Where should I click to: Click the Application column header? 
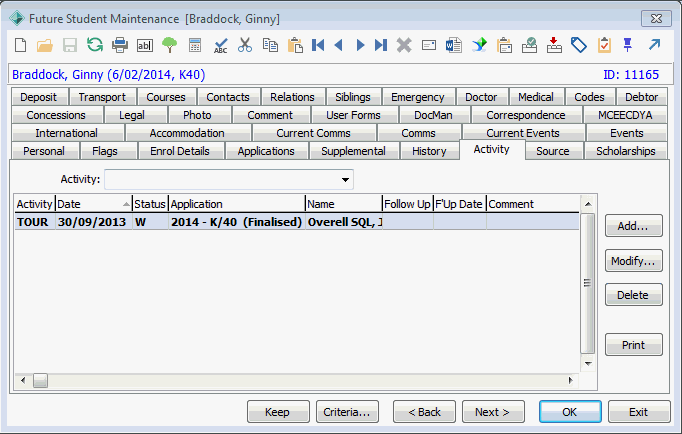tap(237, 204)
